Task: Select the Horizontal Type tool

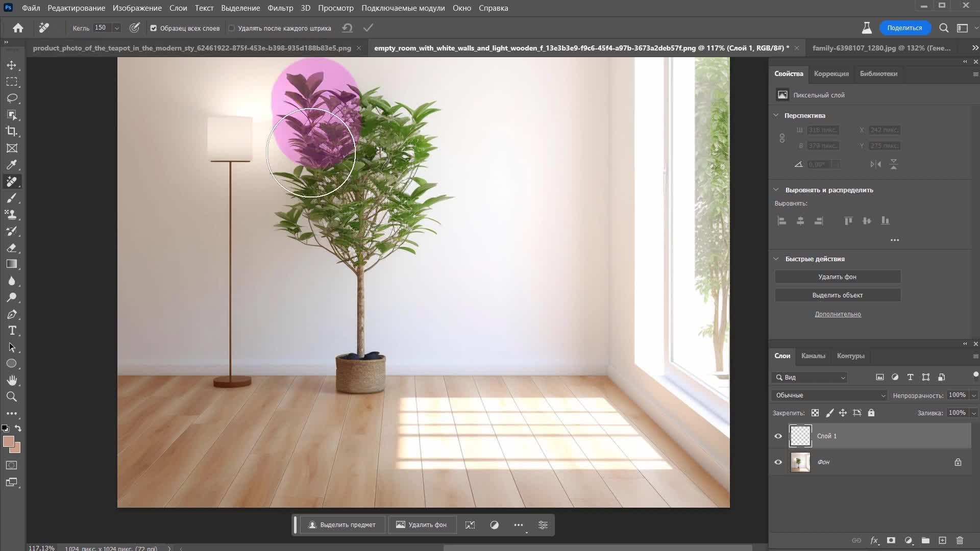Action: click(x=12, y=331)
